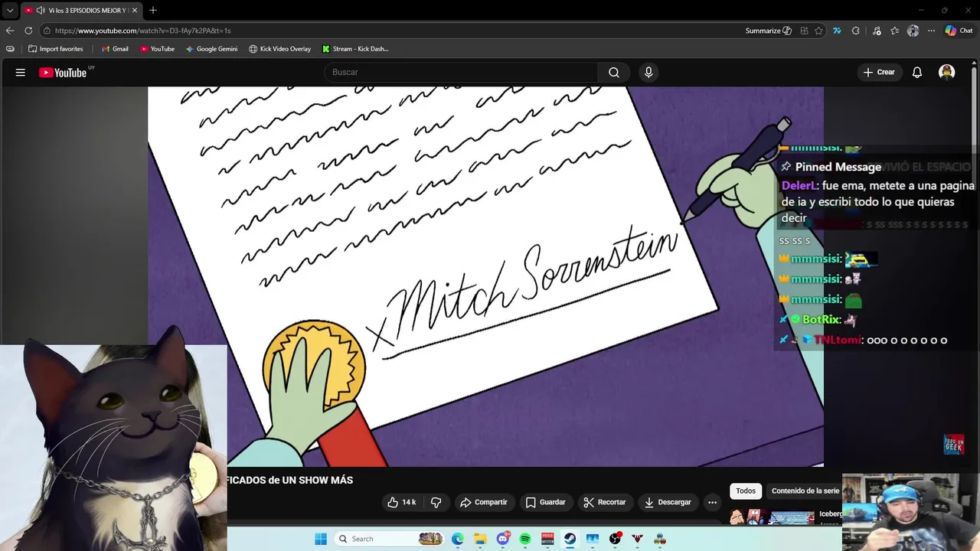
Task: Open Discord from taskbar
Action: click(x=503, y=539)
